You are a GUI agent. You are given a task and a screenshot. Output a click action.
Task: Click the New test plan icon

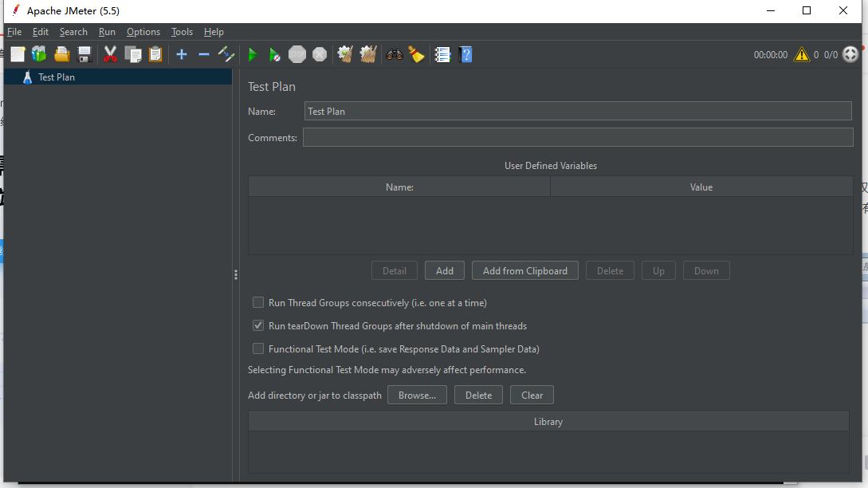click(x=18, y=54)
